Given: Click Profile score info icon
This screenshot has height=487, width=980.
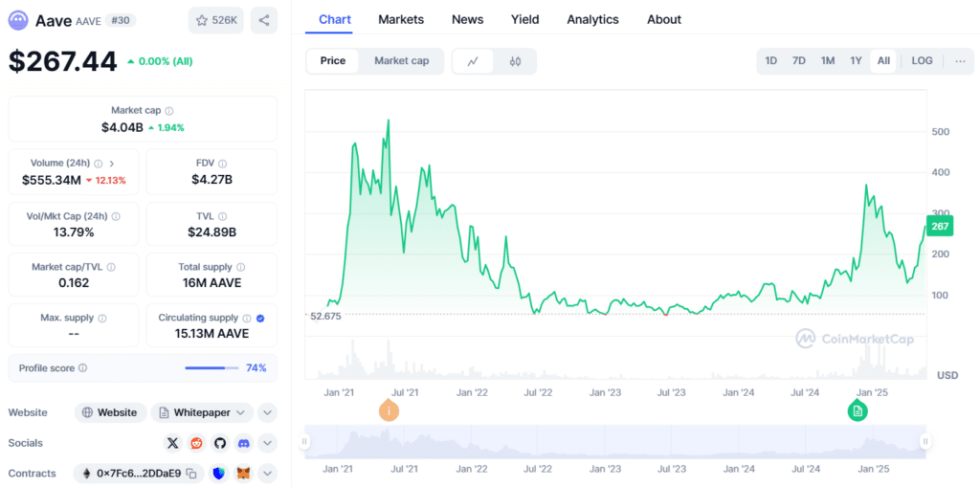Looking at the screenshot, I should click(x=82, y=368).
